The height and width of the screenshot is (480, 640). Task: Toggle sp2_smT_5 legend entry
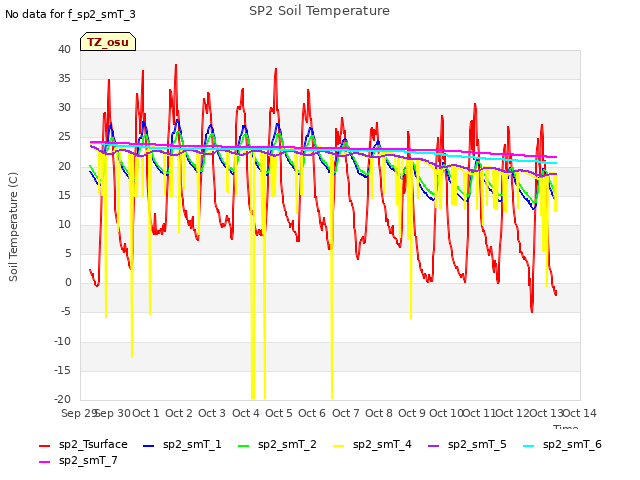(x=467, y=444)
